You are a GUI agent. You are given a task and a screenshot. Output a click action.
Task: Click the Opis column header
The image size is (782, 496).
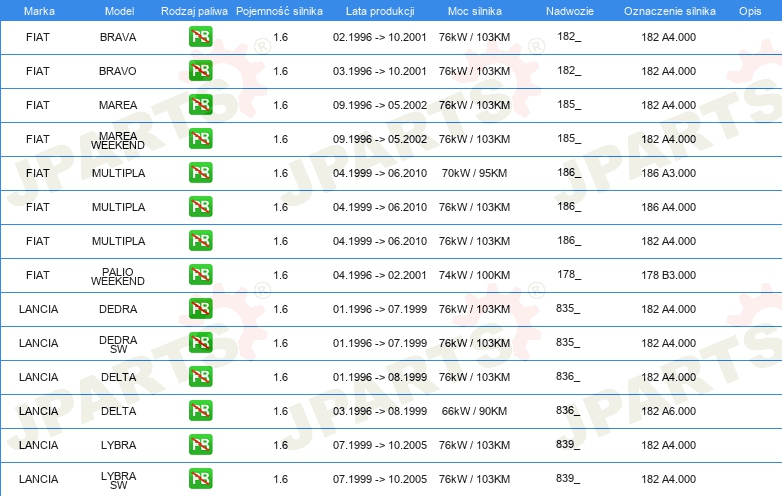tap(750, 11)
